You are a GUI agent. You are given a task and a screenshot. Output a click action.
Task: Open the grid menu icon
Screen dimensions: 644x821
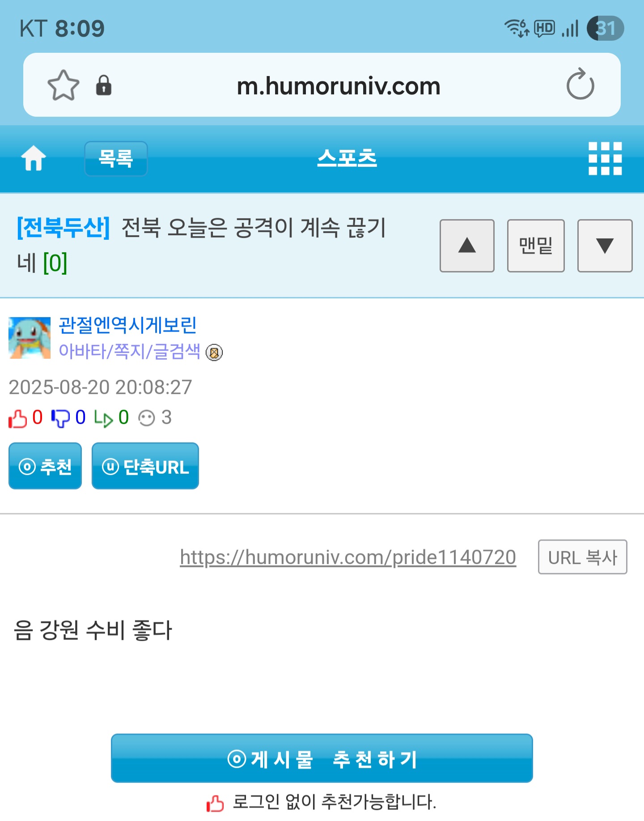click(605, 158)
